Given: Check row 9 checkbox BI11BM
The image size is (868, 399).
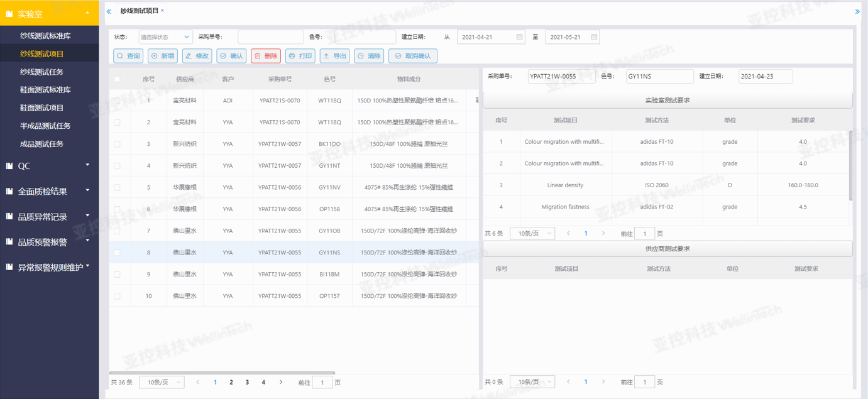Looking at the screenshot, I should pos(117,274).
